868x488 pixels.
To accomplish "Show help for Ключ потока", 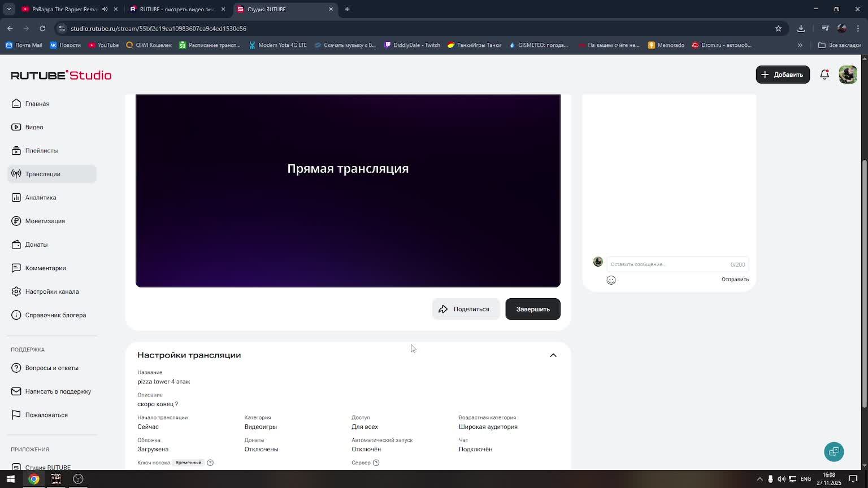I will tap(210, 463).
